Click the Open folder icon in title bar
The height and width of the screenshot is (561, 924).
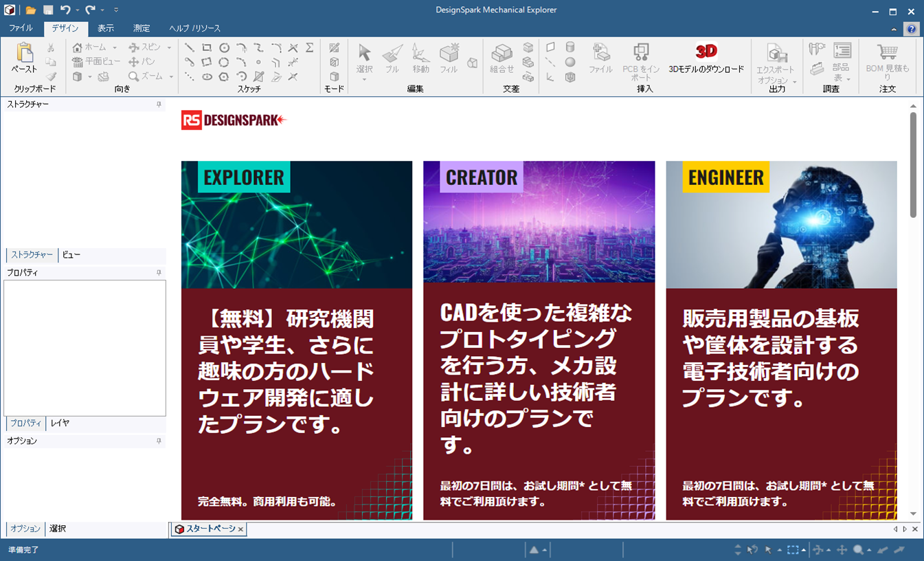pyautogui.click(x=31, y=10)
